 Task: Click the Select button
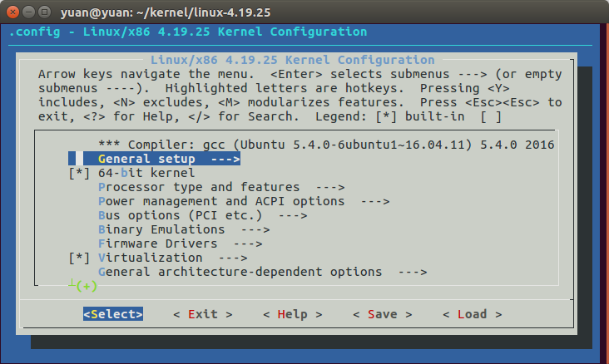coord(113,314)
